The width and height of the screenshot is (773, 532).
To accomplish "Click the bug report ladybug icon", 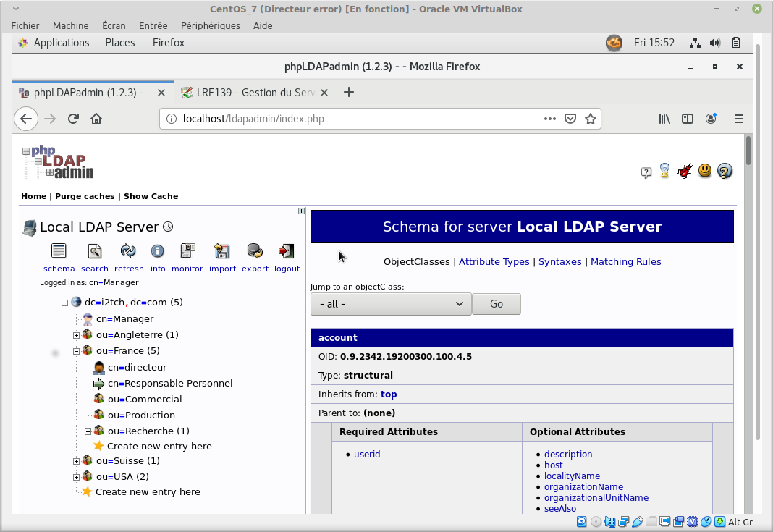I will (685, 172).
